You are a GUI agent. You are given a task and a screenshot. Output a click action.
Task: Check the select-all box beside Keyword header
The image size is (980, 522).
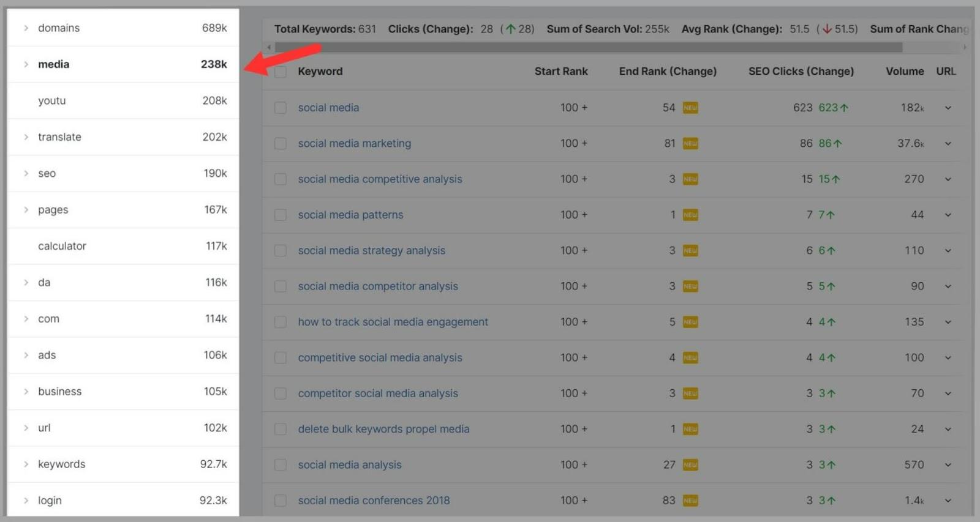(281, 72)
